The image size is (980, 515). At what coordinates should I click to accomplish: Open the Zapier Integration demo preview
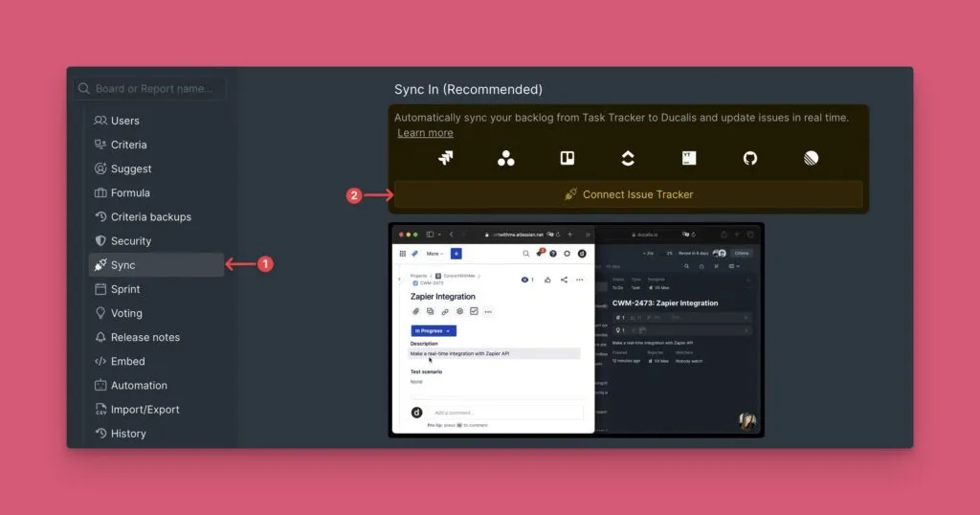(575, 330)
